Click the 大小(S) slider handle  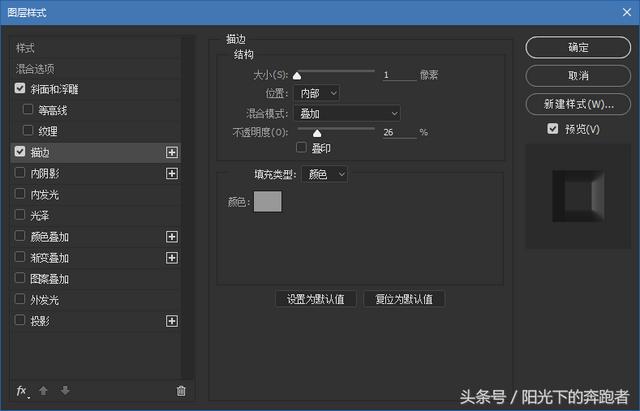(297, 76)
